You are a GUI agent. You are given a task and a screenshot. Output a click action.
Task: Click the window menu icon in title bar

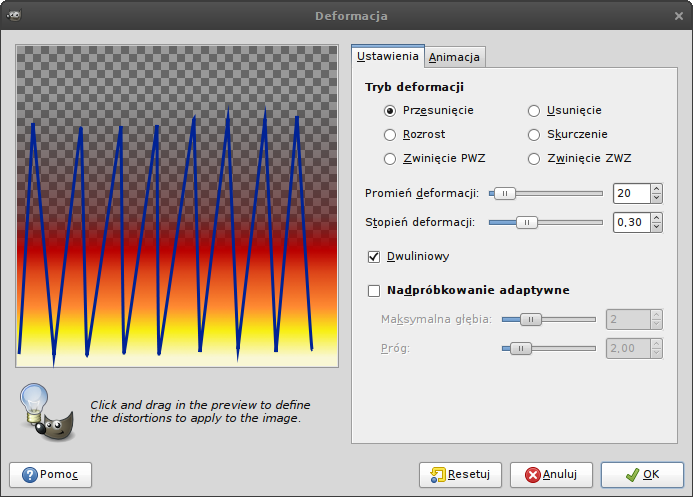click(12, 15)
